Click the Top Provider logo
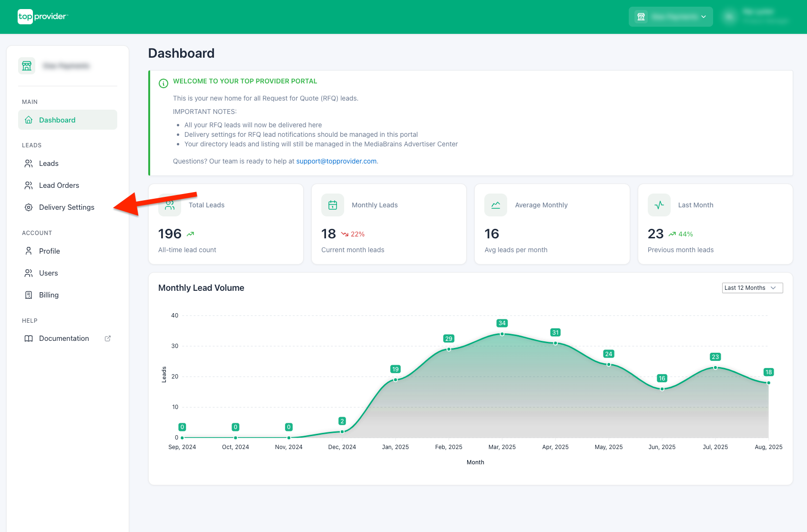807x532 pixels. pos(42,17)
